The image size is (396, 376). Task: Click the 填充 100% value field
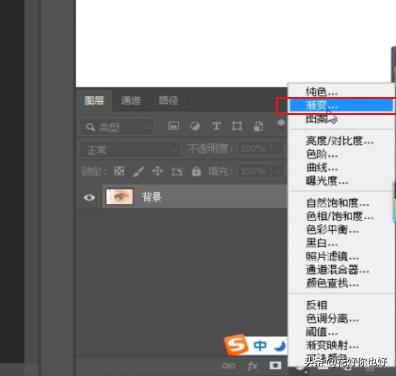(254, 172)
